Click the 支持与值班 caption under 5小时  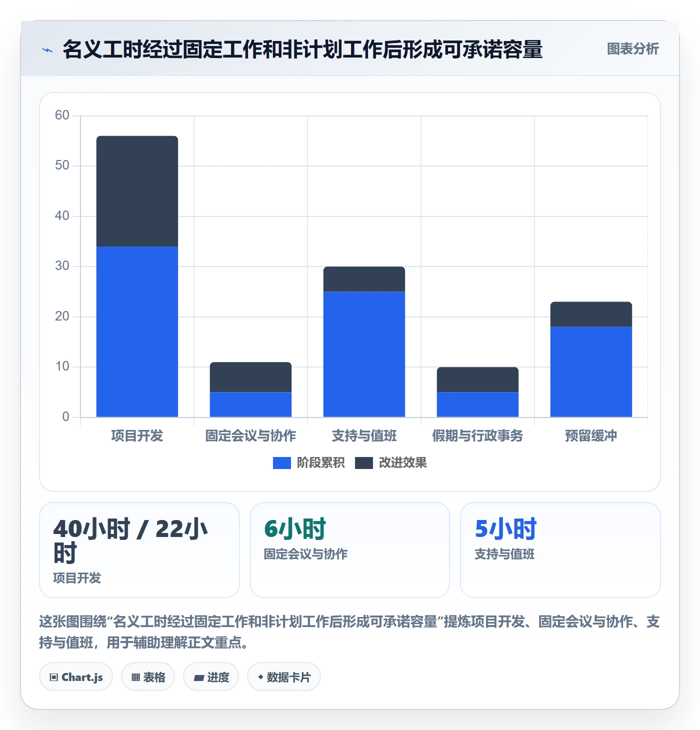tap(504, 554)
